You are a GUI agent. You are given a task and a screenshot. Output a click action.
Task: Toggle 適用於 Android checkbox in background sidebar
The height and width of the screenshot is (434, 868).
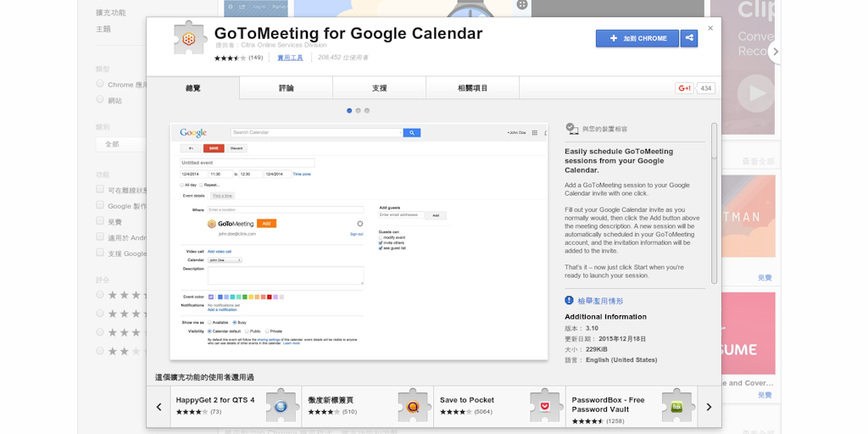click(100, 236)
